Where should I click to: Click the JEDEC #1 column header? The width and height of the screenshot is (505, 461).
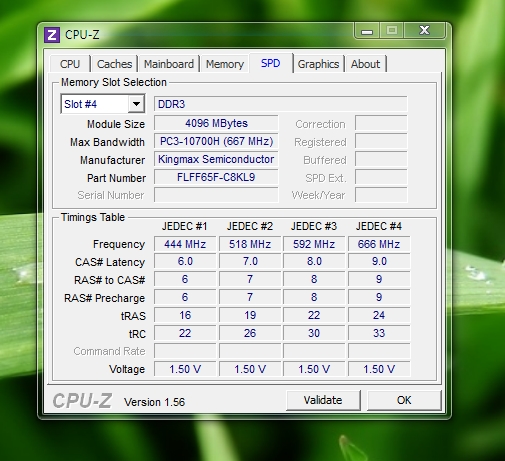[185, 226]
